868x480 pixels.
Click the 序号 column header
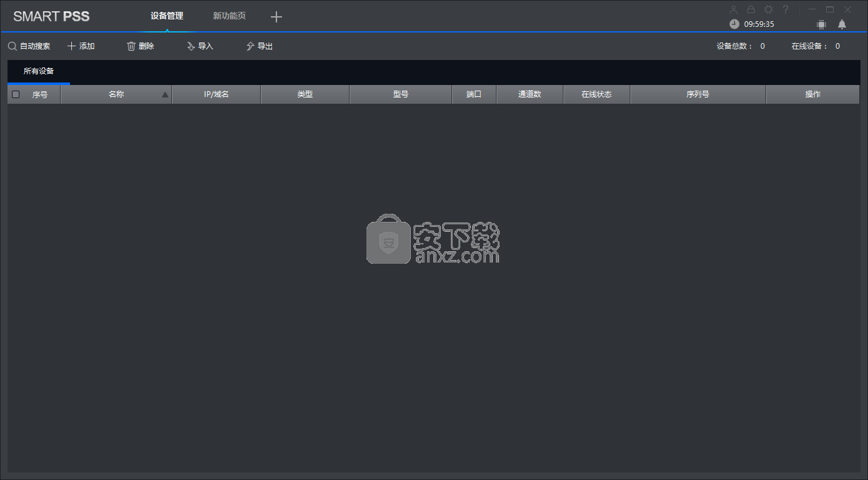(40, 94)
